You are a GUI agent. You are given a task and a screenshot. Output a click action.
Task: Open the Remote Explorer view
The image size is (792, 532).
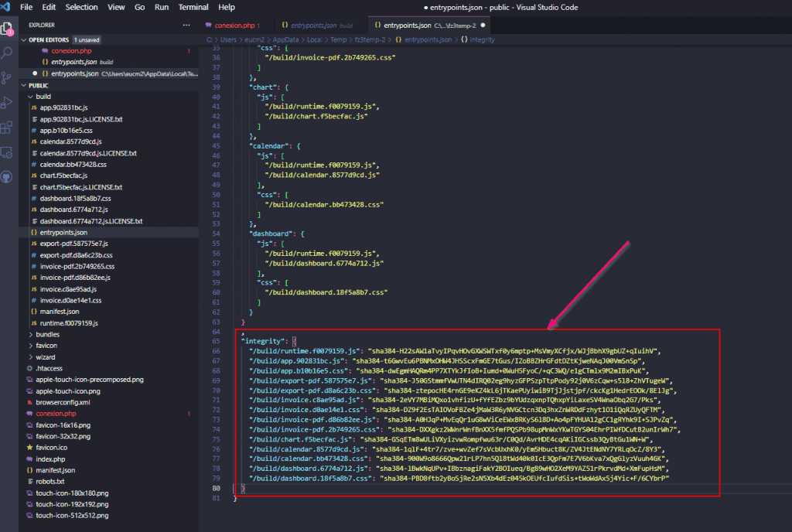click(x=6, y=152)
